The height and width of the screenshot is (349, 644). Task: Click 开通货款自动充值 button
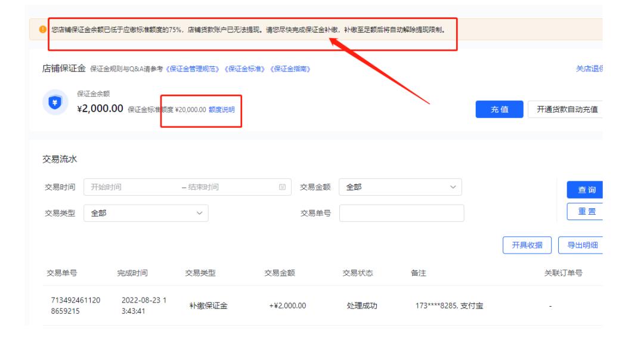[x=568, y=110]
